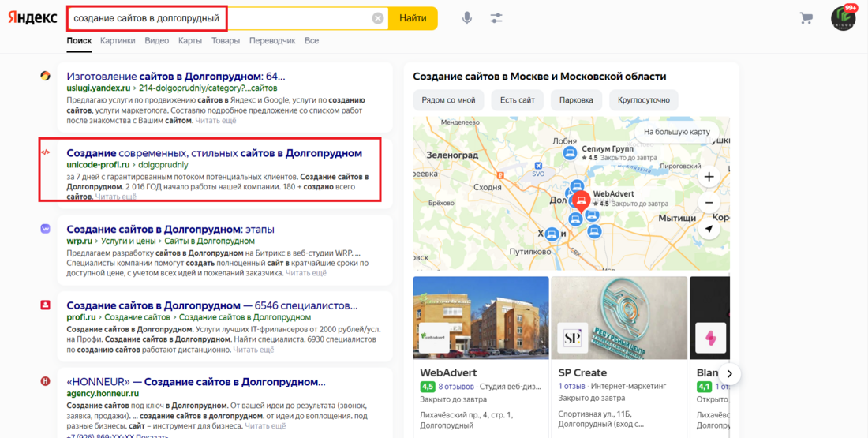This screenshot has height=438, width=868.
Task: Expand Читать ещё in the unicode-profi snippet
Action: pyautogui.click(x=116, y=197)
